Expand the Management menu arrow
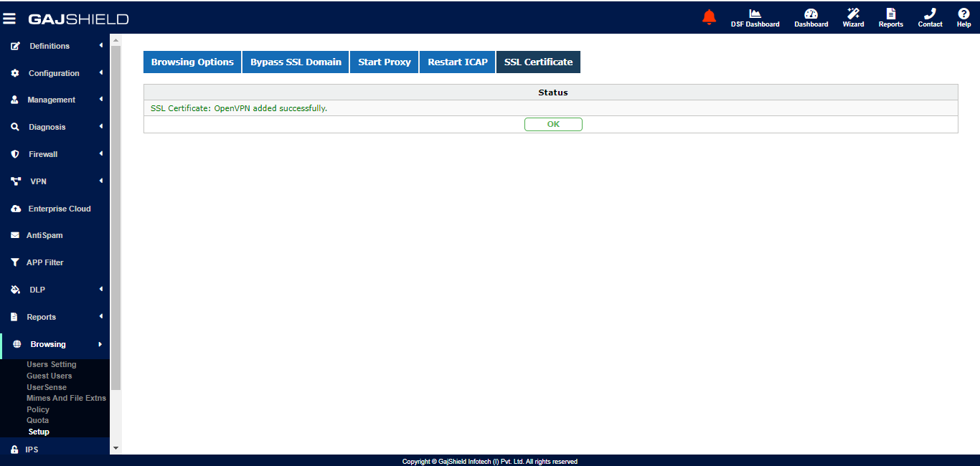The height and width of the screenshot is (466, 980). click(x=101, y=99)
